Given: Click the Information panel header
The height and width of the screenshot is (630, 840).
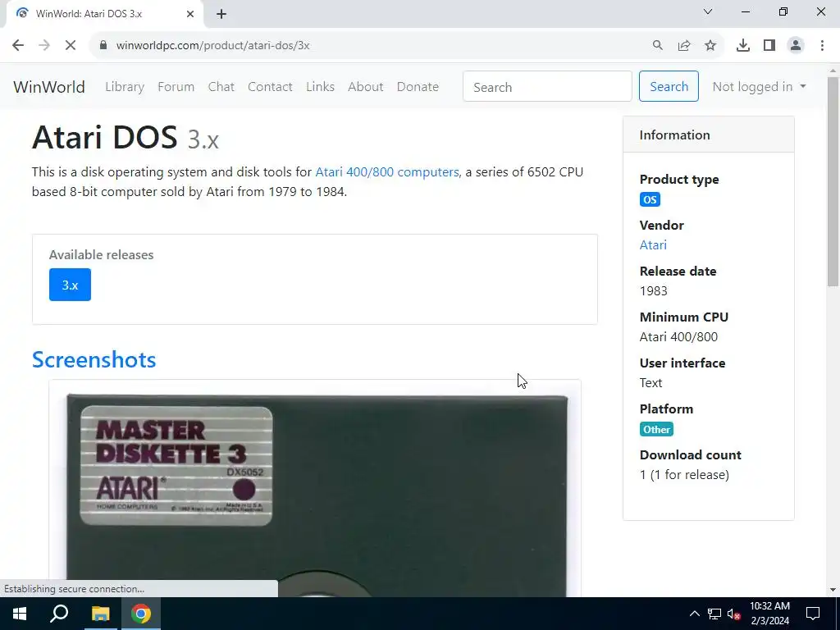Looking at the screenshot, I should 708,135.
